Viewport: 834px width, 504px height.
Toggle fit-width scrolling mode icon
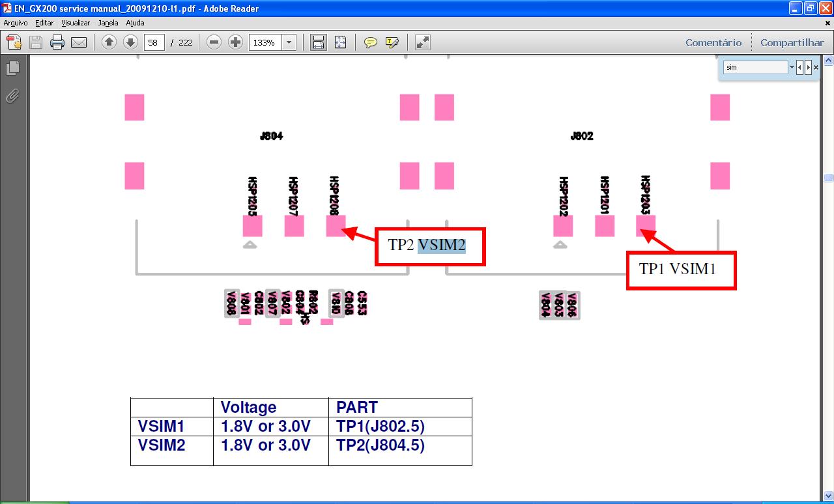[x=318, y=42]
